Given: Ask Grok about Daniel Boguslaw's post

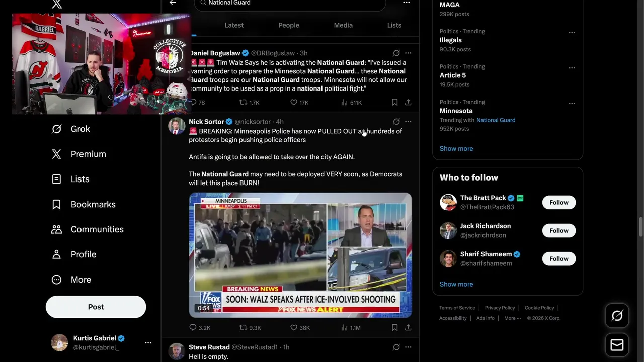Looking at the screenshot, I should pyautogui.click(x=396, y=53).
